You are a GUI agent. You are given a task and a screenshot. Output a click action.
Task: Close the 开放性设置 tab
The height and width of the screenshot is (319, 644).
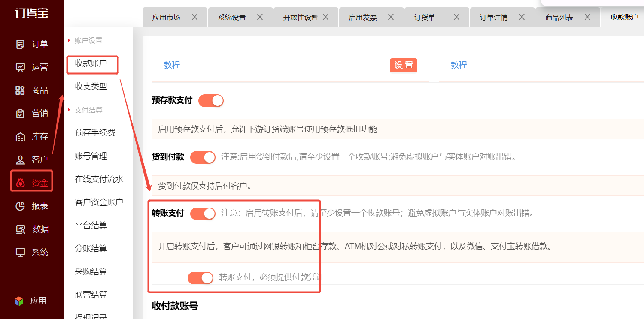tap(325, 17)
